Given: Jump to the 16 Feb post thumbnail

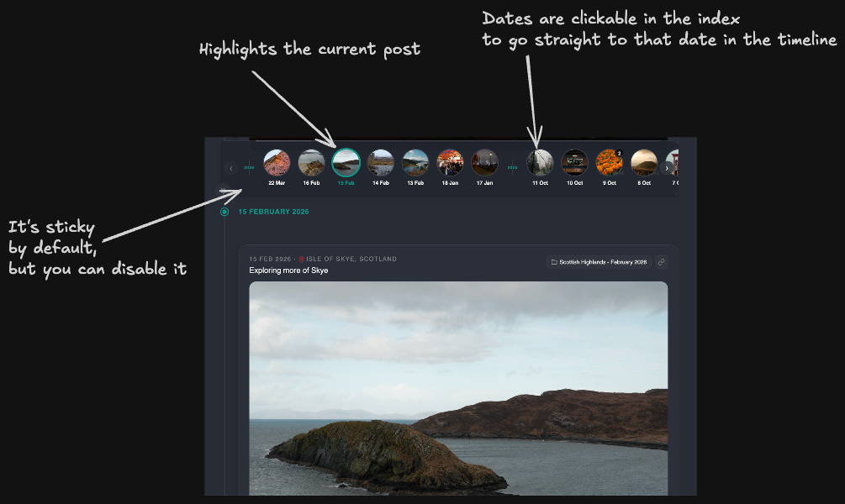Looking at the screenshot, I should 311,162.
